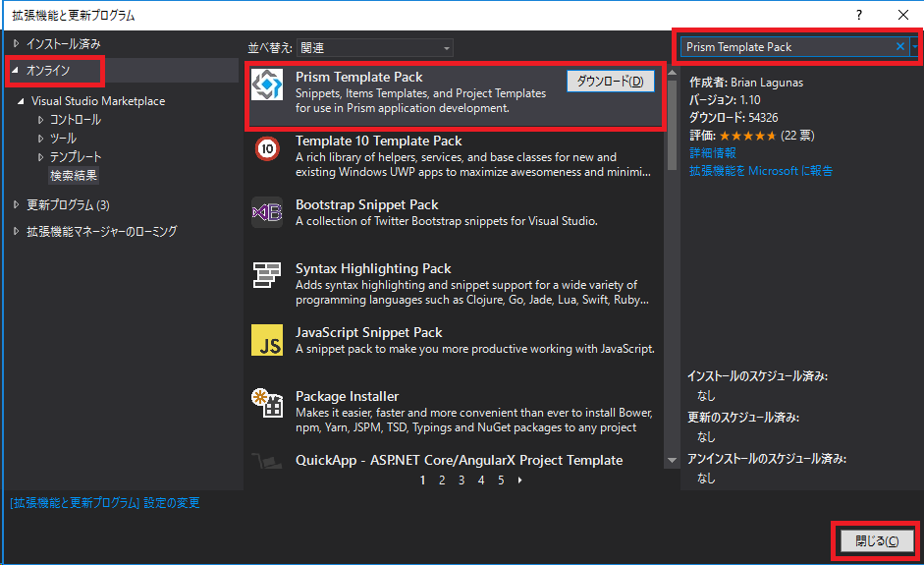
Task: Select JavaScript Snippet Pack title
Action: [369, 332]
